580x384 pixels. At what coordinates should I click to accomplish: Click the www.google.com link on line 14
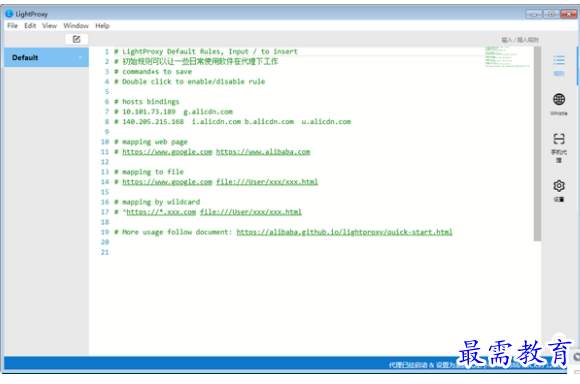(167, 182)
